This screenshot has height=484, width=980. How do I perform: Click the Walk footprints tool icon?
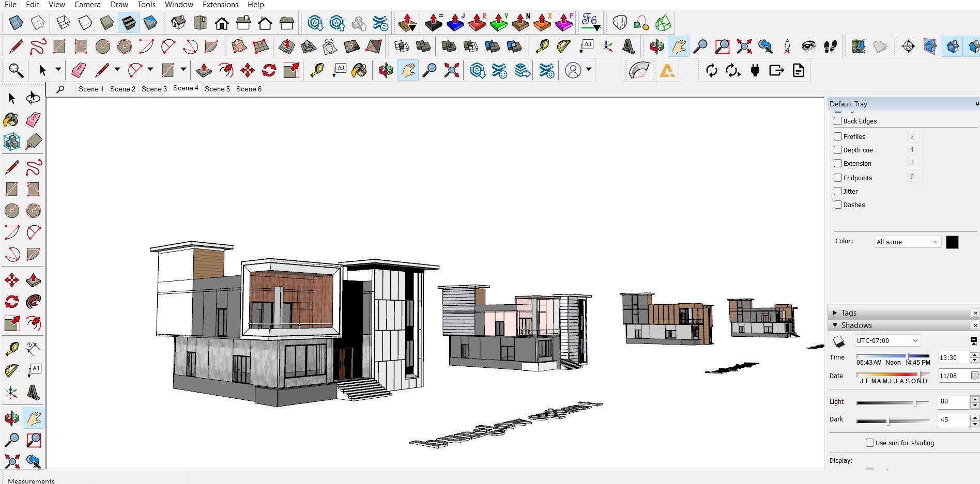click(831, 46)
